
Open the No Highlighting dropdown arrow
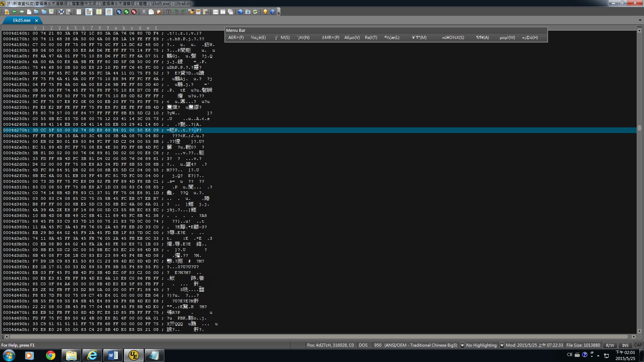[502, 345]
